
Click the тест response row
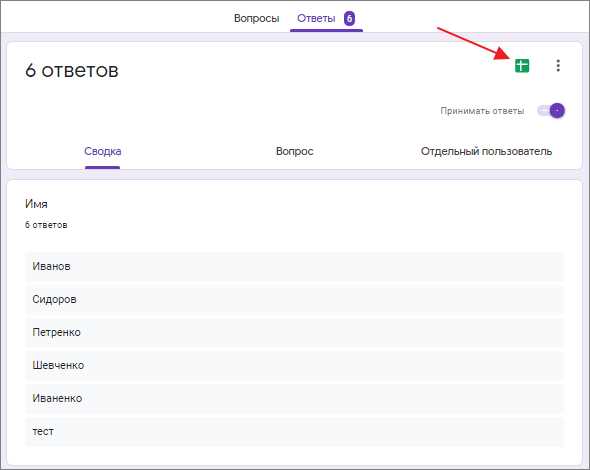294,432
